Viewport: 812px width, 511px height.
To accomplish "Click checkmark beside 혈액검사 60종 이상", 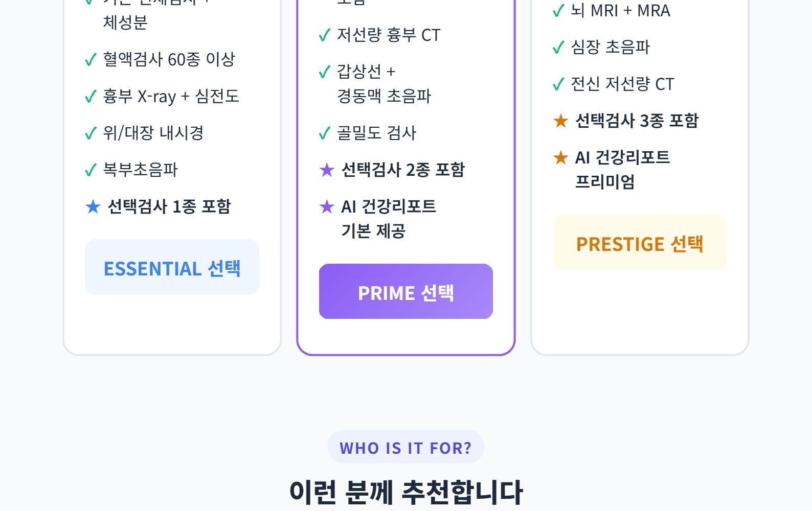I will [91, 60].
